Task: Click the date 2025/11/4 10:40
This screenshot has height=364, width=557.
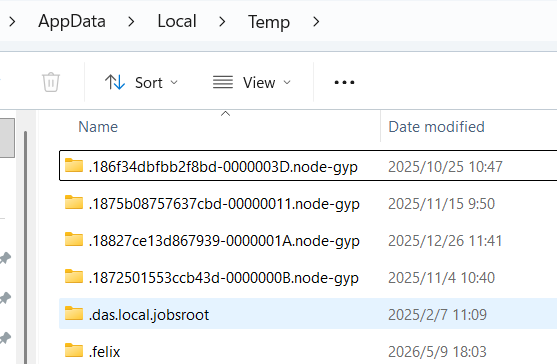Action: pyautogui.click(x=441, y=277)
